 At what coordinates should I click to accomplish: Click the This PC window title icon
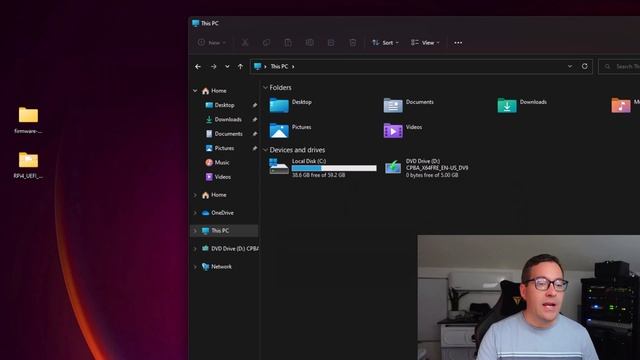pos(196,23)
